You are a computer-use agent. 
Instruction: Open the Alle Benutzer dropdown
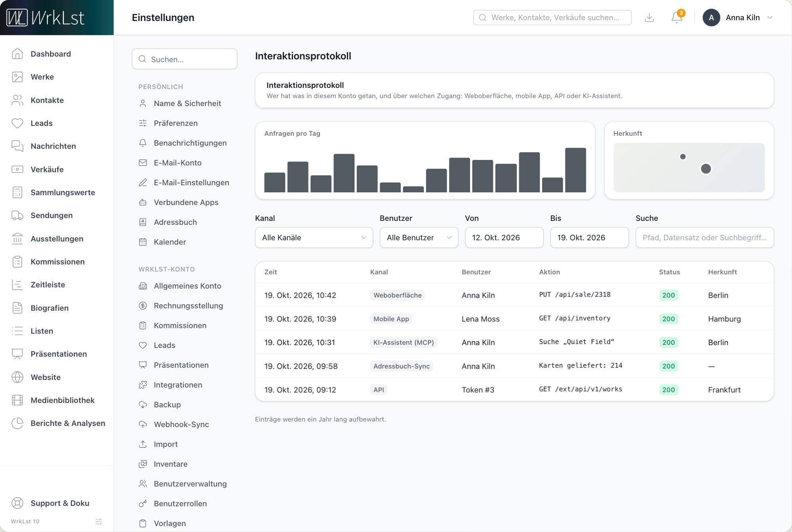click(x=419, y=237)
